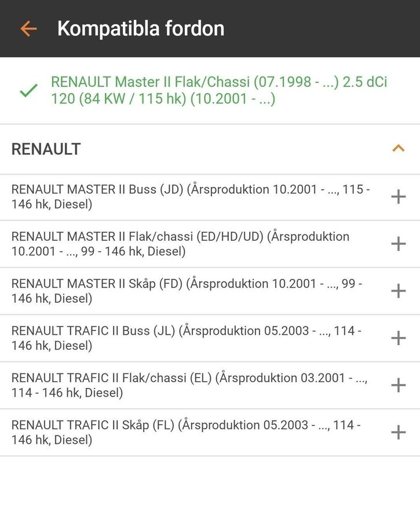Image resolution: width=420 pixels, height=522 pixels.
Task: Click the green checkmark icon
Action: (28, 90)
